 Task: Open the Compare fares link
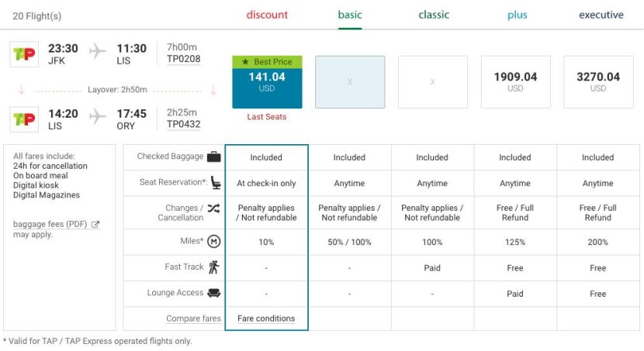[193, 318]
